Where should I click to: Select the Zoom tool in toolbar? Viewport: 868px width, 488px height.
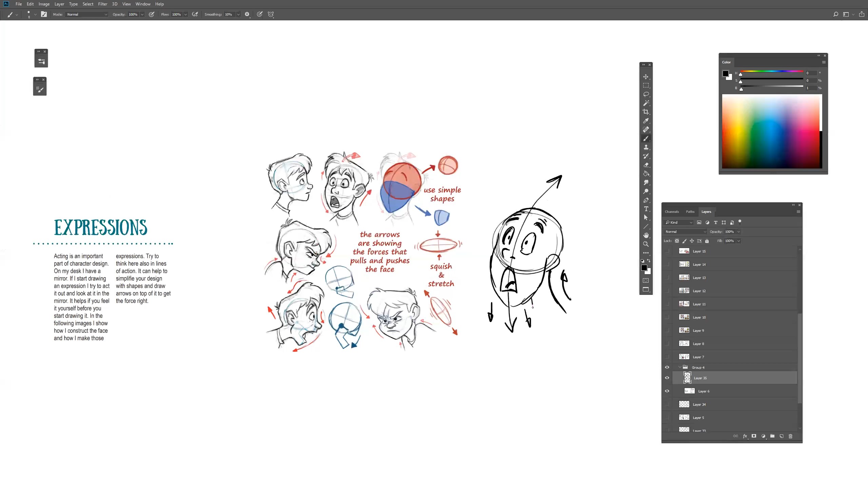click(x=646, y=244)
